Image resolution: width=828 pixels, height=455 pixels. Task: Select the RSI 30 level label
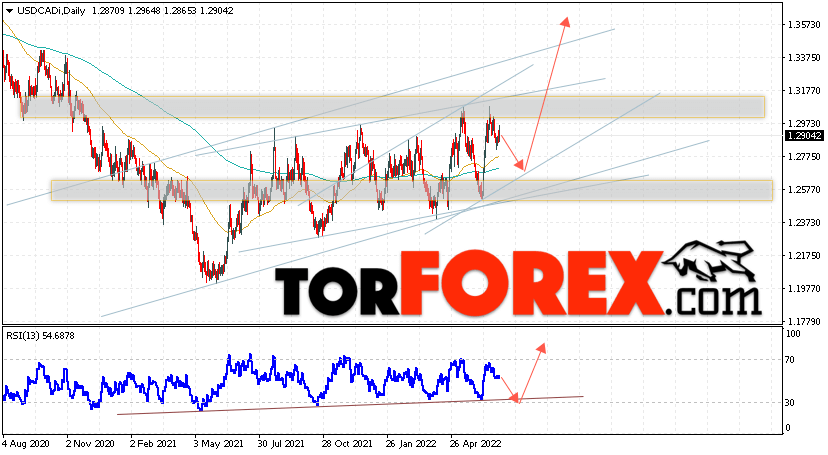(789, 403)
